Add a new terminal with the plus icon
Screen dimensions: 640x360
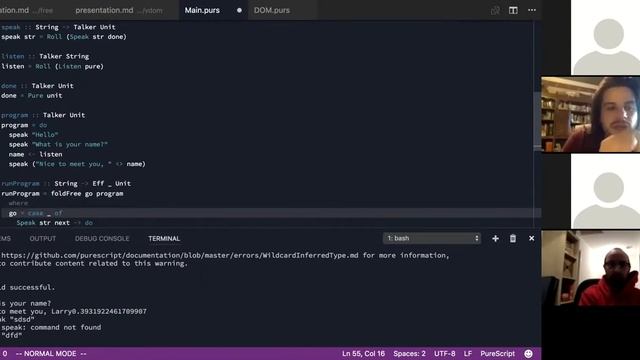[x=495, y=238]
